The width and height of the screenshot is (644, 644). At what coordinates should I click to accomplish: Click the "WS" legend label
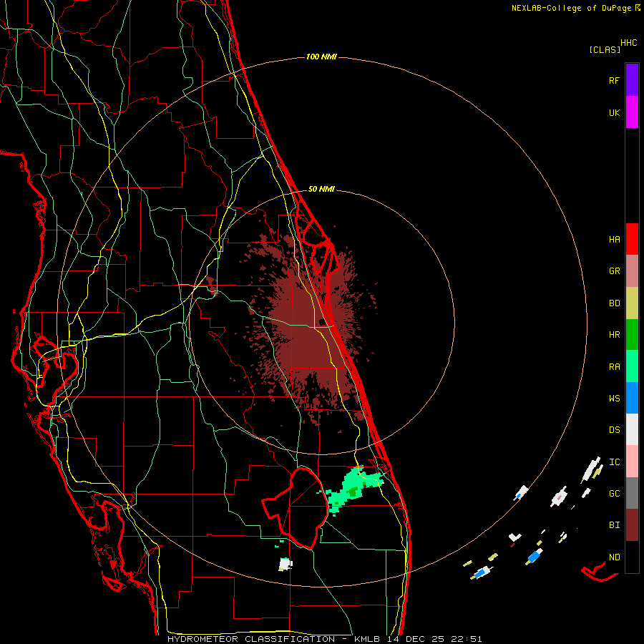pyautogui.click(x=614, y=398)
